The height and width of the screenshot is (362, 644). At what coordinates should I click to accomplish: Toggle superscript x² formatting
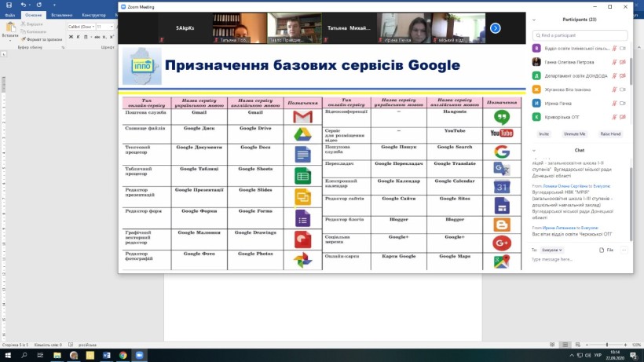(x=112, y=37)
